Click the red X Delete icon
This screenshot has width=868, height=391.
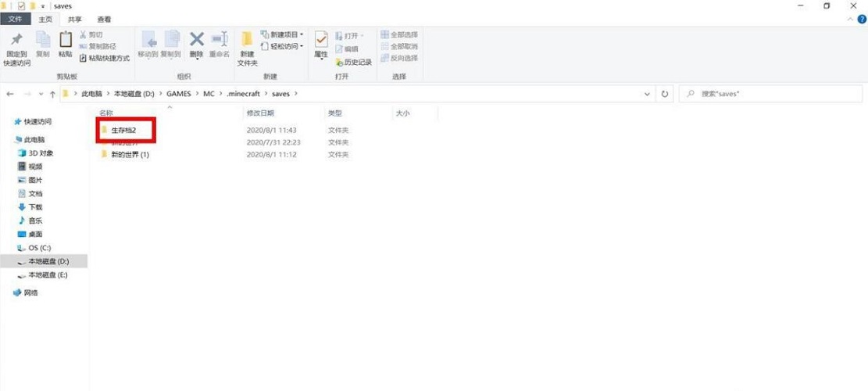tap(196, 41)
